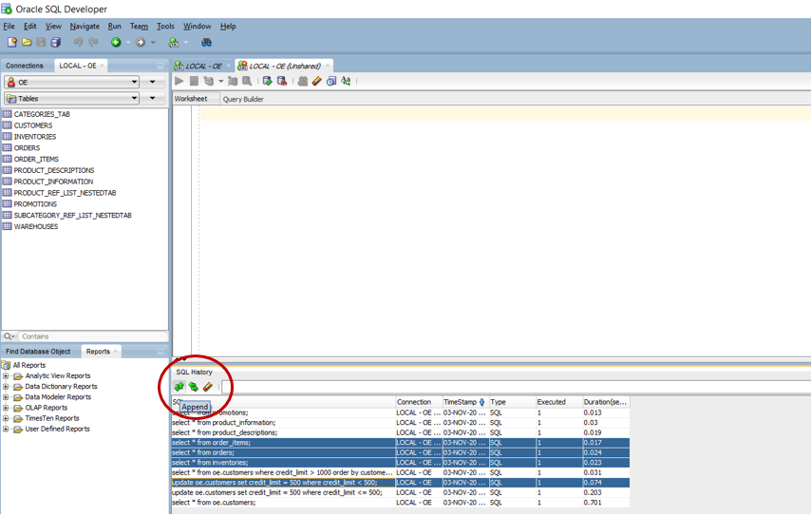Switch to the Find Database Object tab

click(x=38, y=352)
